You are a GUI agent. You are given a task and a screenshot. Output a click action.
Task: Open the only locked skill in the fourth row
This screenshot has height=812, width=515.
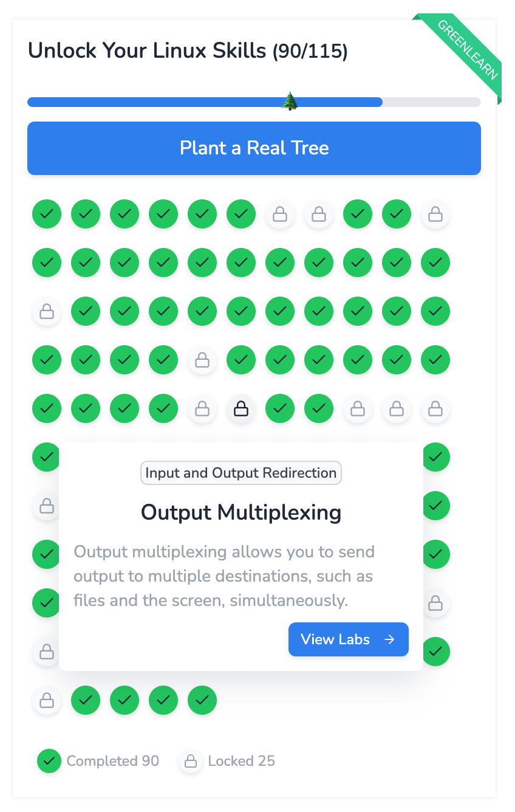coord(202,360)
